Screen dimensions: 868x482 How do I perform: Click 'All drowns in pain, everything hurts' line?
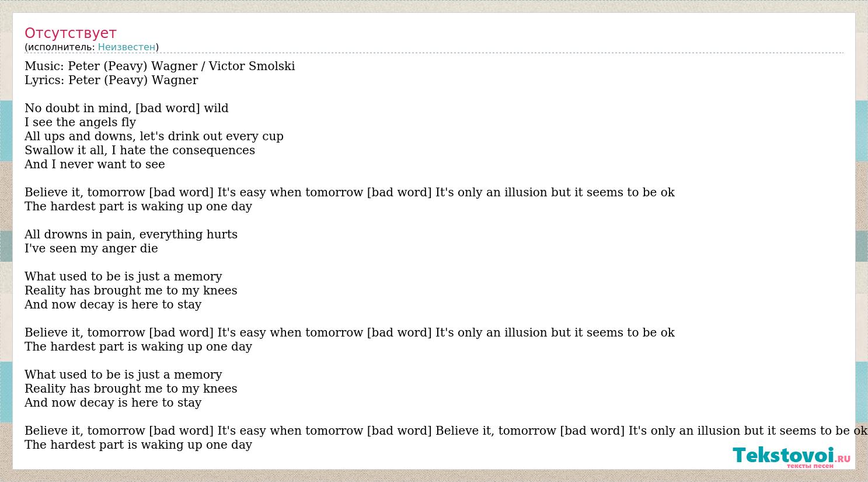pyautogui.click(x=131, y=234)
